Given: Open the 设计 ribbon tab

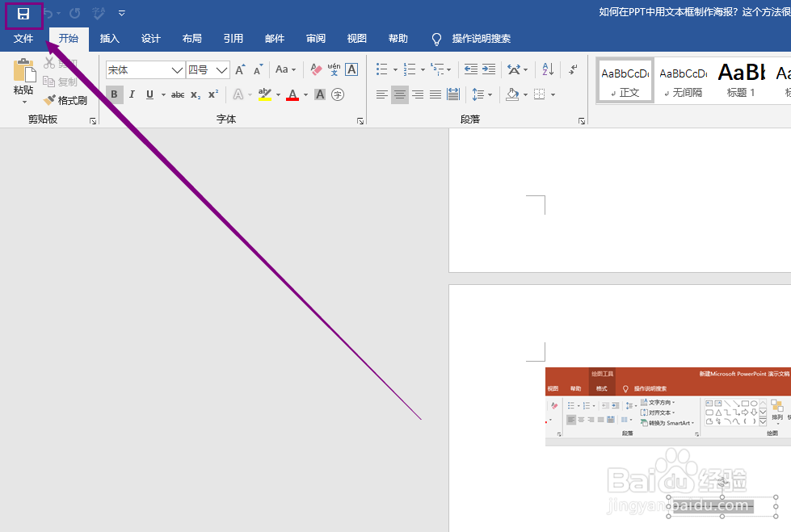Looking at the screenshot, I should click(x=151, y=39).
